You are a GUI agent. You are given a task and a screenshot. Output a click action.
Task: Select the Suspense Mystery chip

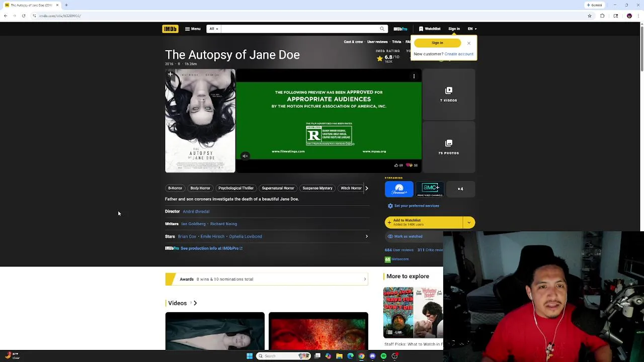tap(317, 188)
